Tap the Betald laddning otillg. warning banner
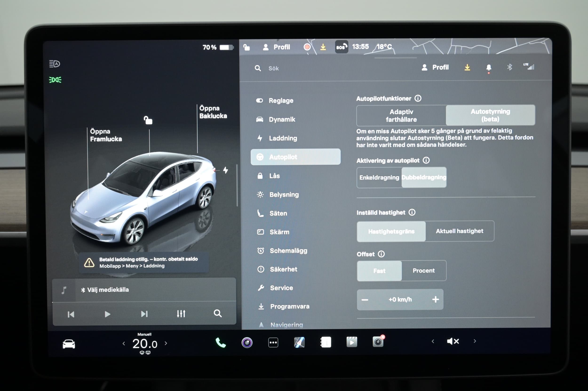Screen dimensions: 588x391 tap(144, 263)
